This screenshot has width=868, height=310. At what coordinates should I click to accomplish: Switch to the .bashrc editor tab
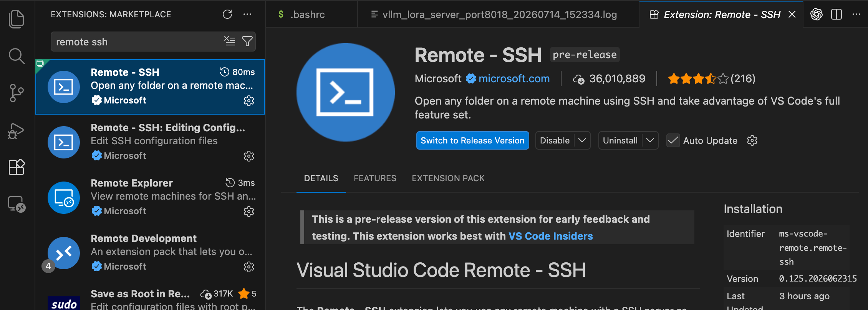coord(311,15)
